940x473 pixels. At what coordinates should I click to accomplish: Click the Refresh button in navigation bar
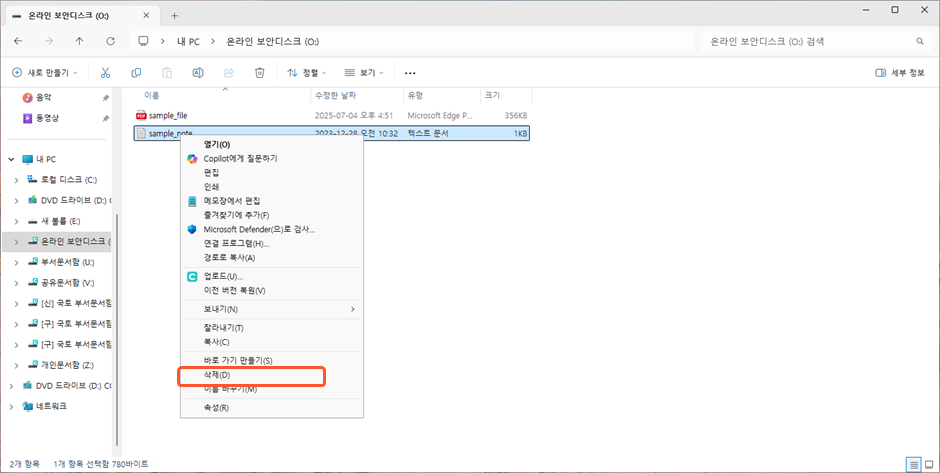[x=110, y=41]
